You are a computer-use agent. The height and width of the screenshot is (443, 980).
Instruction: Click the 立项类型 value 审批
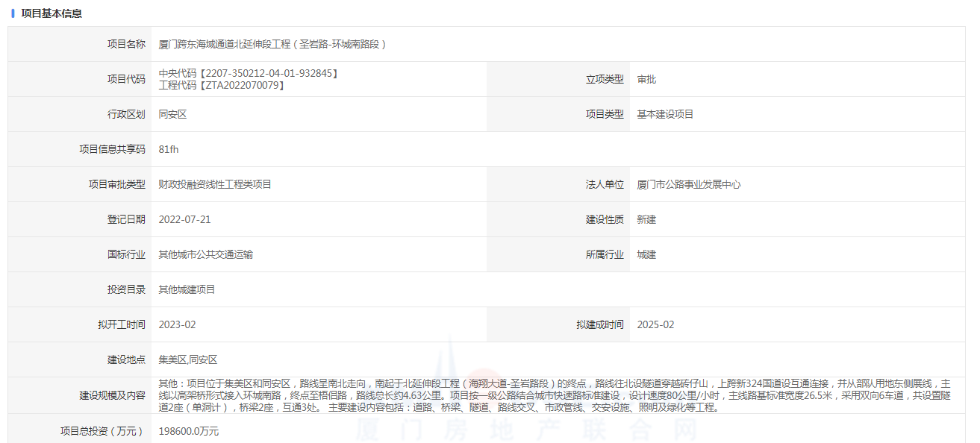[x=646, y=79]
